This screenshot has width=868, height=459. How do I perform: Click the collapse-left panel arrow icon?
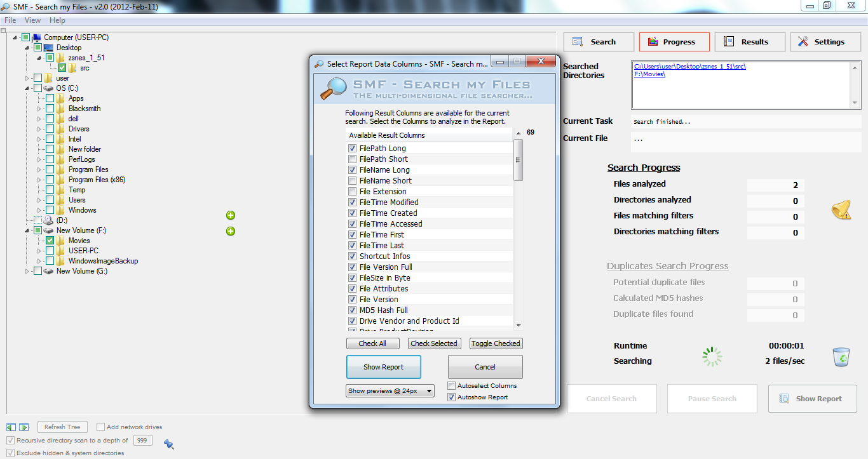pos(11,427)
